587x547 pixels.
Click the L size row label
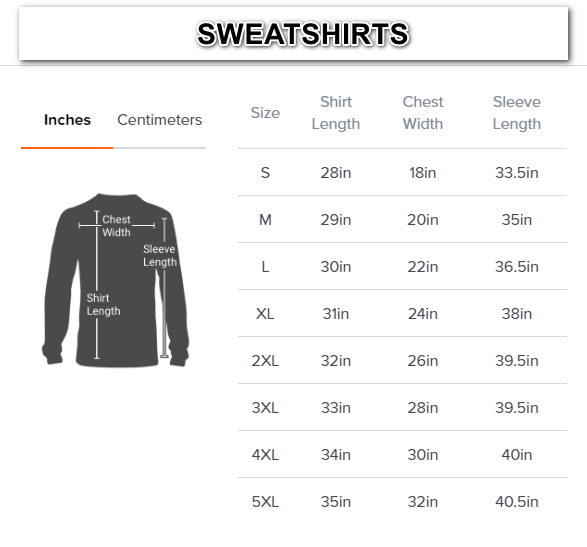point(265,267)
